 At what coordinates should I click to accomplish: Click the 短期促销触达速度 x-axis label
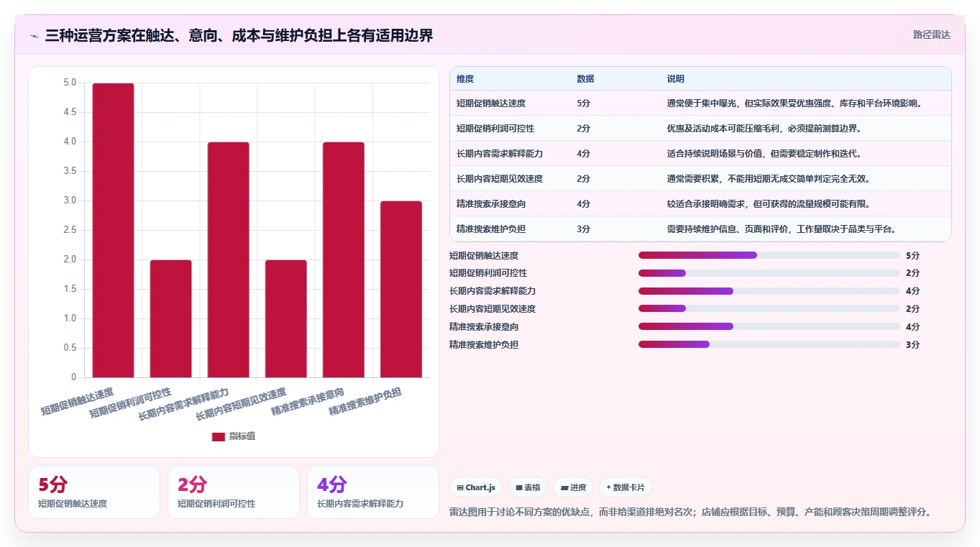tap(77, 402)
